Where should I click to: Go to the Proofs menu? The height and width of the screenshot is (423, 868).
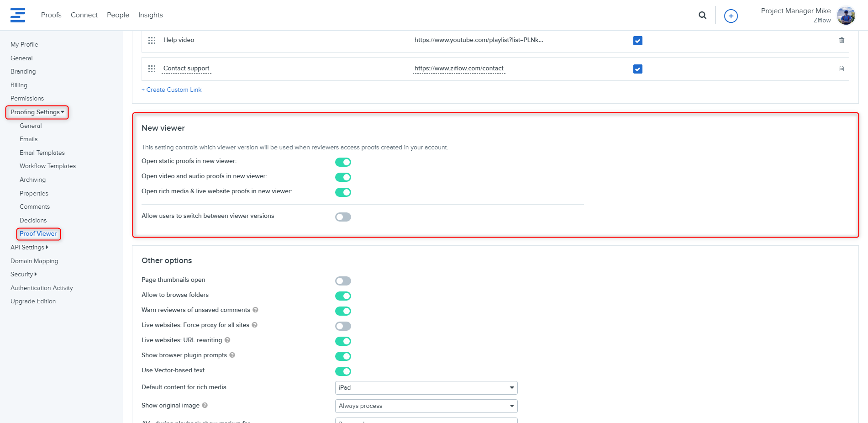click(51, 15)
